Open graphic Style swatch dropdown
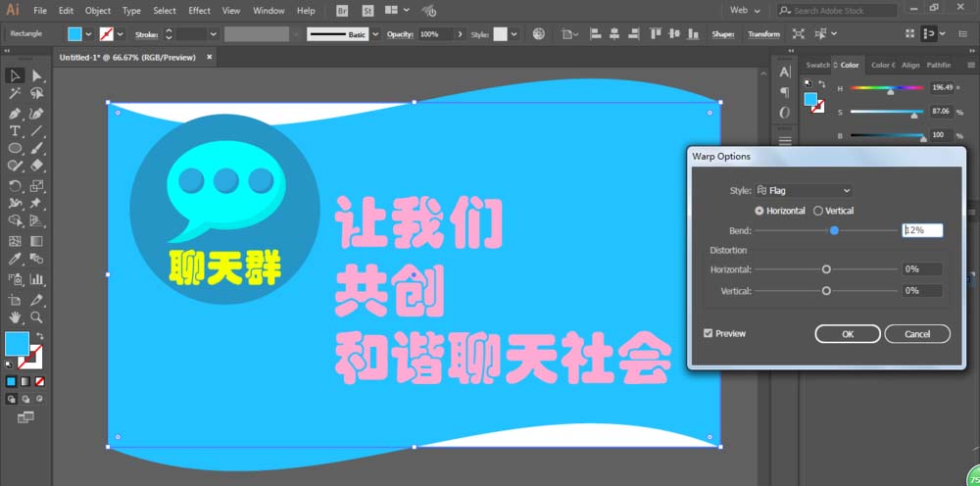 point(514,34)
